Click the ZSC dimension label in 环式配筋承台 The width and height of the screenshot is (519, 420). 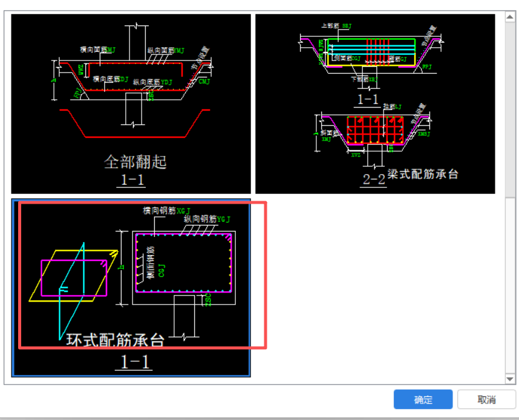point(208,300)
